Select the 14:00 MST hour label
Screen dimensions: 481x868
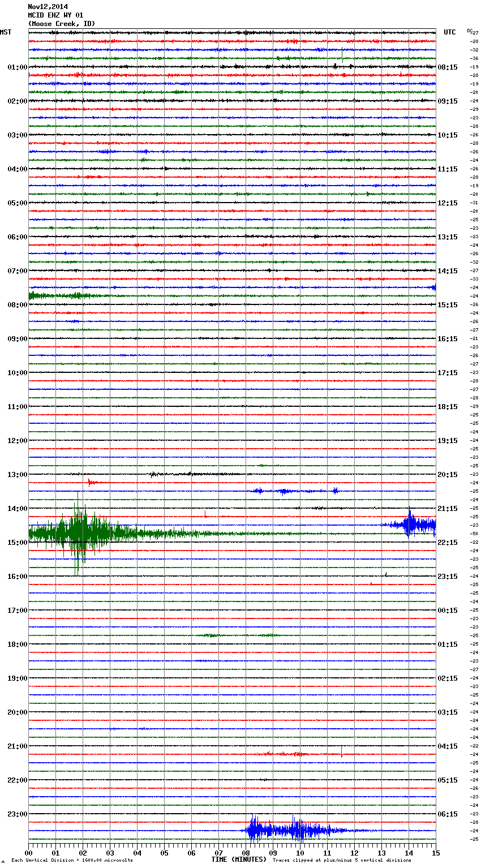(x=17, y=509)
